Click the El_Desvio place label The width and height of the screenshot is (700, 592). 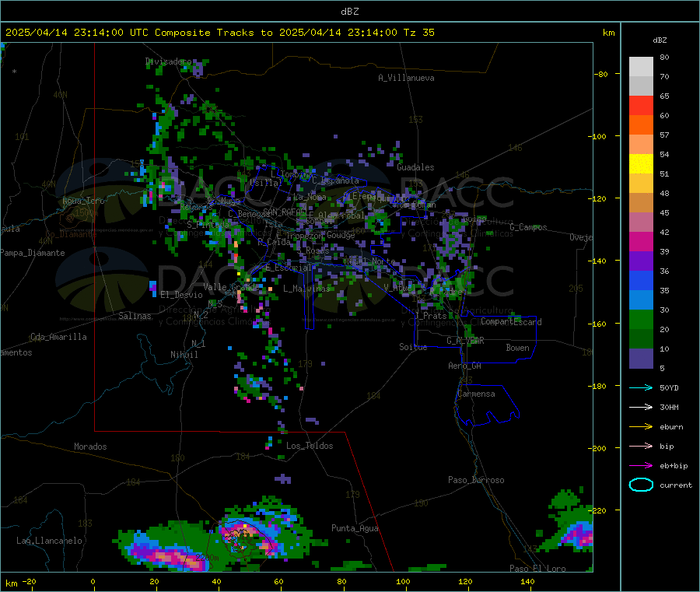(181, 295)
